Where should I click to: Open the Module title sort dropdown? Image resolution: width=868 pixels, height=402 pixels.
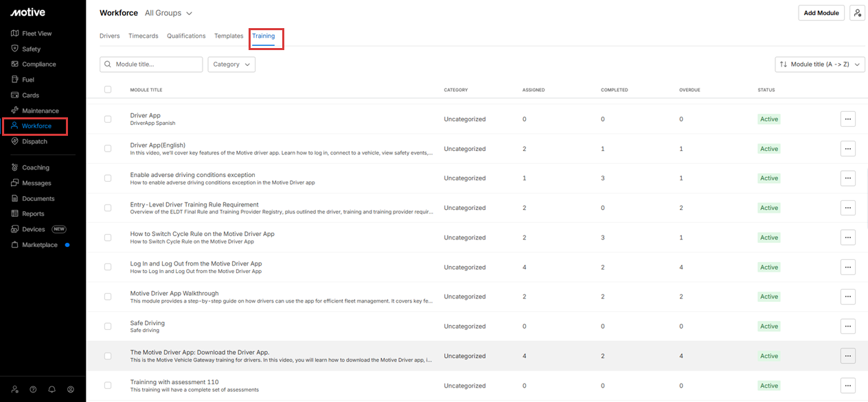[x=819, y=64]
